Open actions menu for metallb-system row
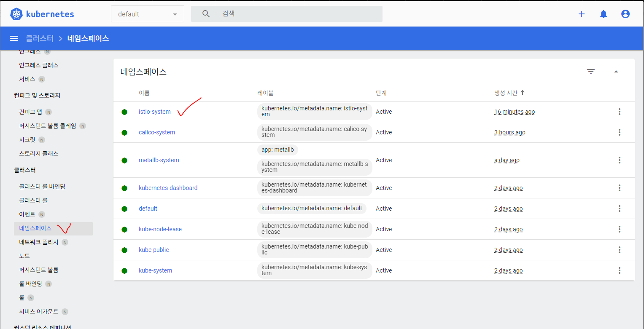The image size is (644, 329). pyautogui.click(x=620, y=160)
